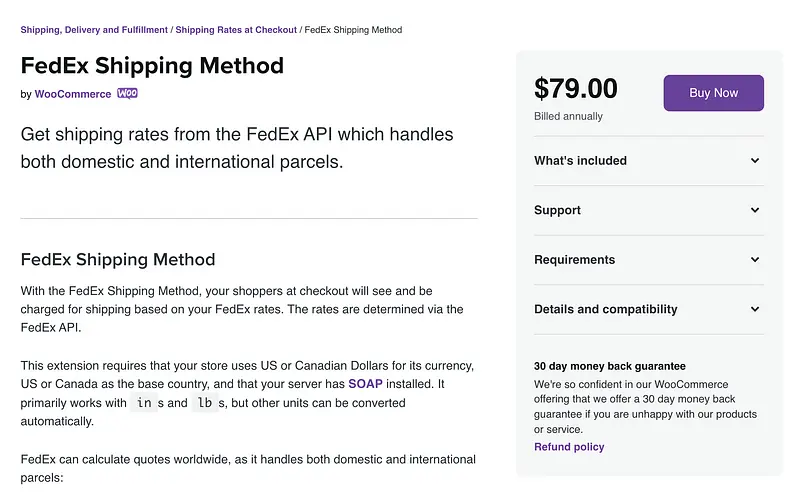The image size is (800, 494).
Task: Open the WooCommerce author link
Action: tap(73, 94)
